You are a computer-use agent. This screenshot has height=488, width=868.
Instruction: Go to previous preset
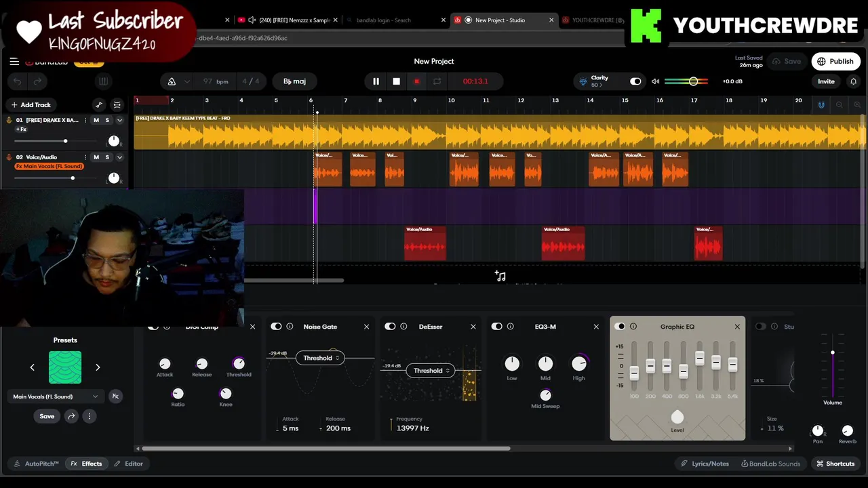(32, 367)
